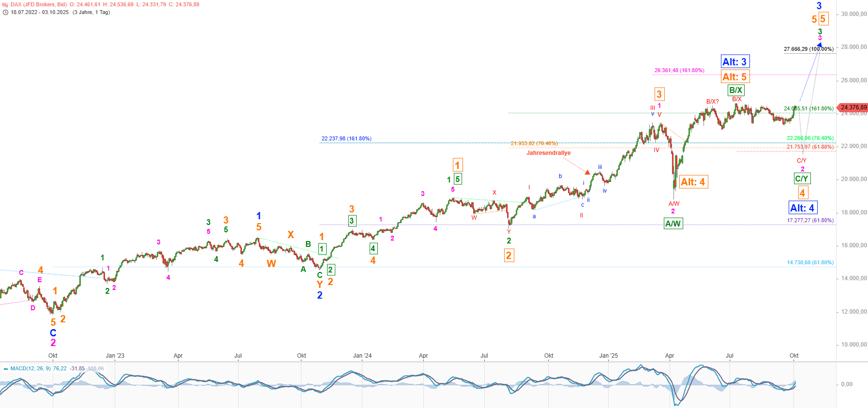The width and height of the screenshot is (868, 408).
Task: Select the 22.237,98 (161.80%) Fibonacci level label
Action: [346, 138]
